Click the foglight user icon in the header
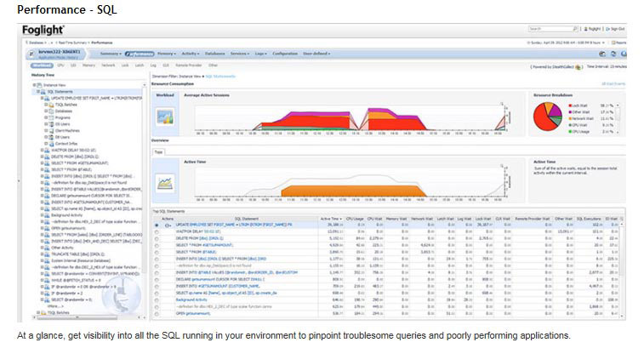644x348 pixels. point(586,29)
